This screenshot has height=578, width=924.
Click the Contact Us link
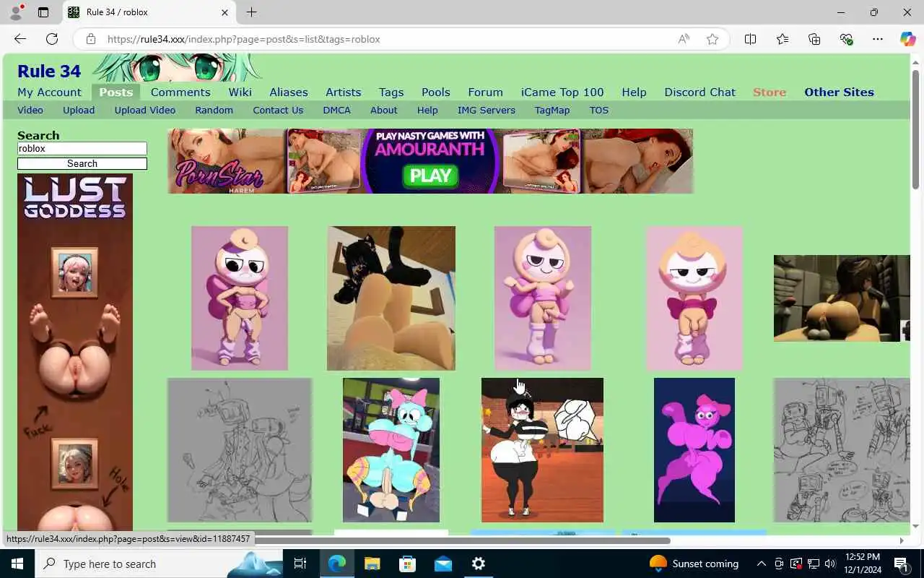pos(278,110)
